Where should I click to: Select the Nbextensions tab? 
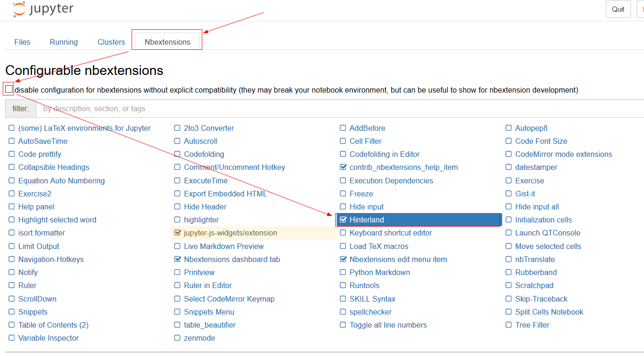coord(167,42)
